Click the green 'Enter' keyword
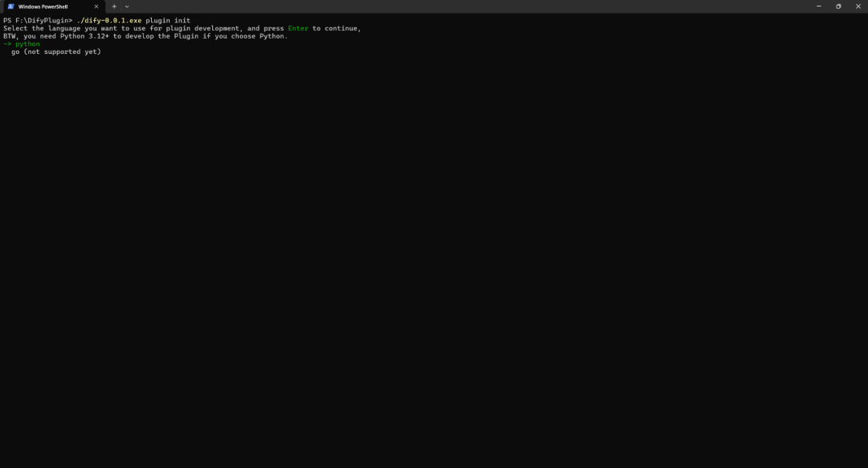868x468 pixels. 298,28
